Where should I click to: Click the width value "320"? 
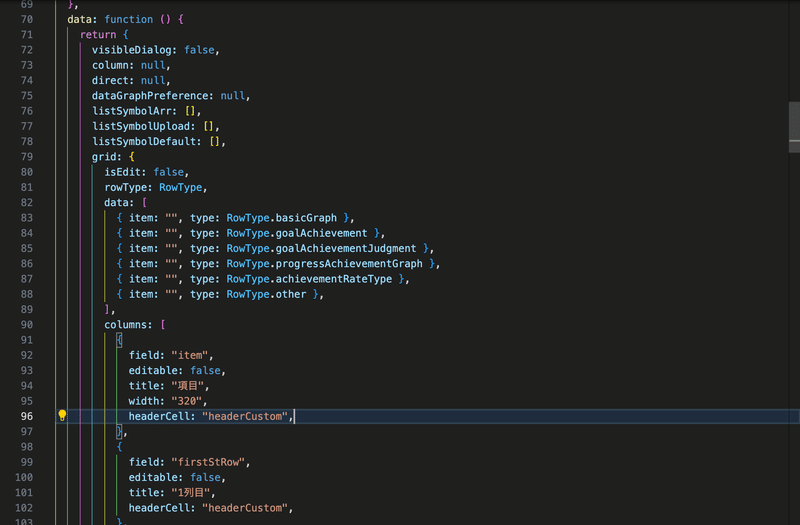[187, 402]
